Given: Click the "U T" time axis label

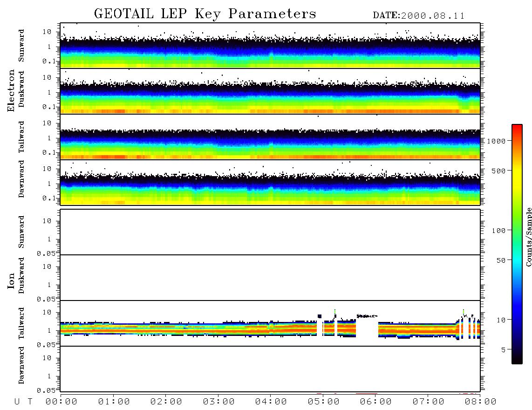Looking at the screenshot, I should click(x=23, y=402).
